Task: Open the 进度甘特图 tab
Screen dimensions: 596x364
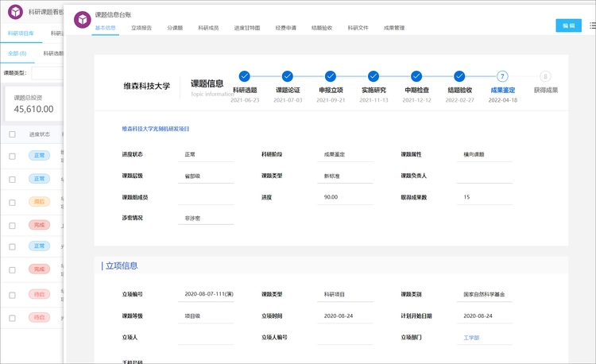Action: coord(247,28)
